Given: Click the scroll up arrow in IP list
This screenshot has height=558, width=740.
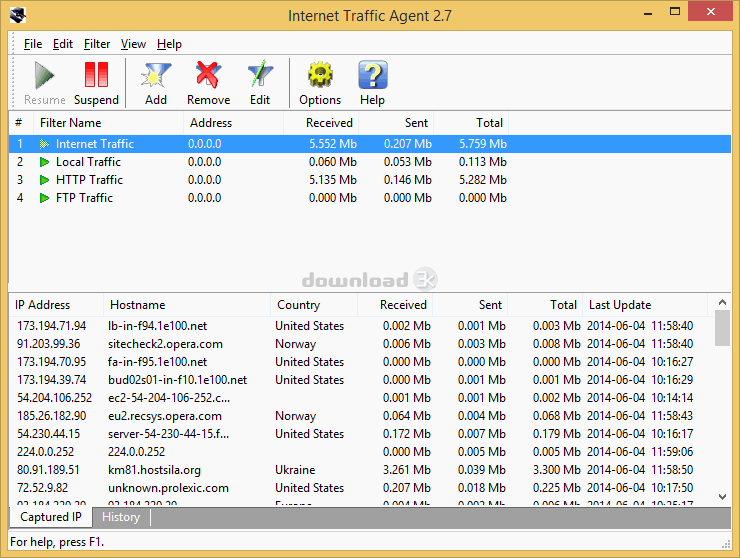Looking at the screenshot, I should (722, 302).
